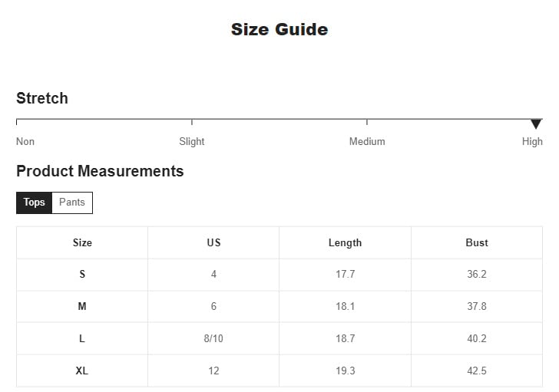
Task: Click the Slight stretch label
Action: click(192, 141)
